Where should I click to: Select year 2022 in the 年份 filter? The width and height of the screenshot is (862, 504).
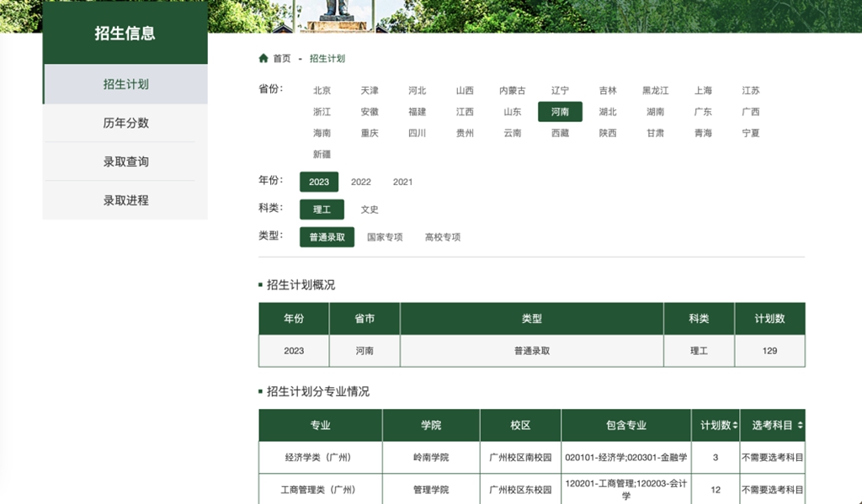click(361, 182)
